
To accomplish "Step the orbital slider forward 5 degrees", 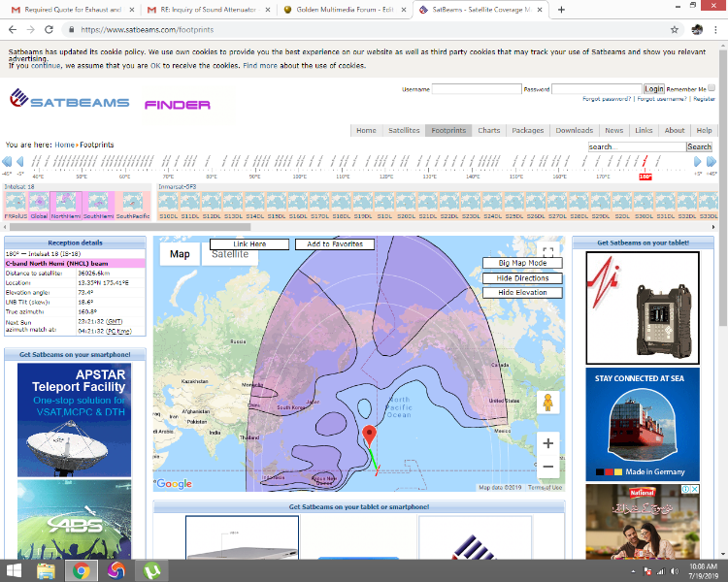I will [697, 162].
